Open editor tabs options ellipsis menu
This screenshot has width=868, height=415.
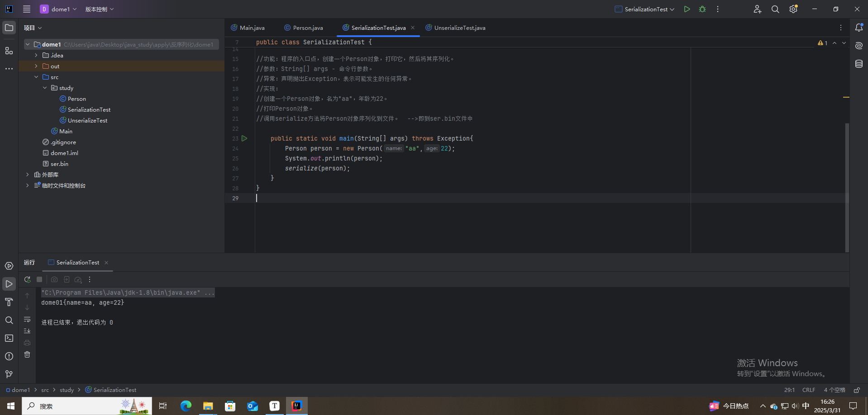point(841,28)
